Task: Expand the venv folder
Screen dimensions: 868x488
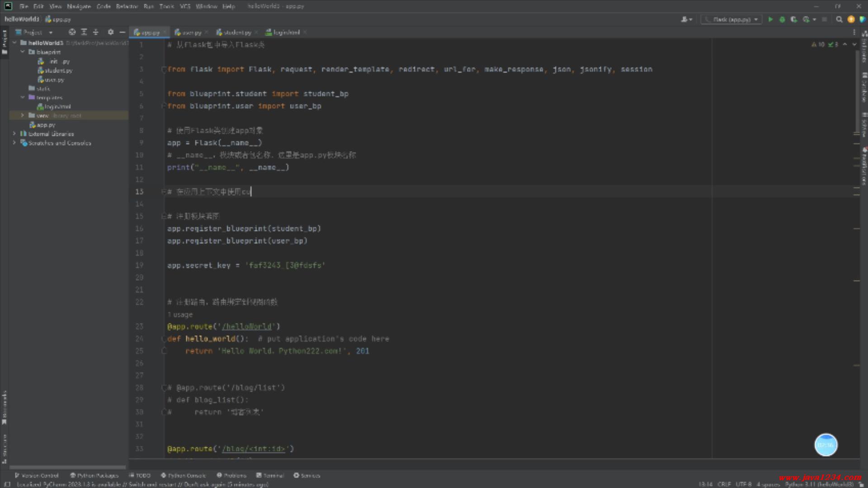Action: [23, 115]
